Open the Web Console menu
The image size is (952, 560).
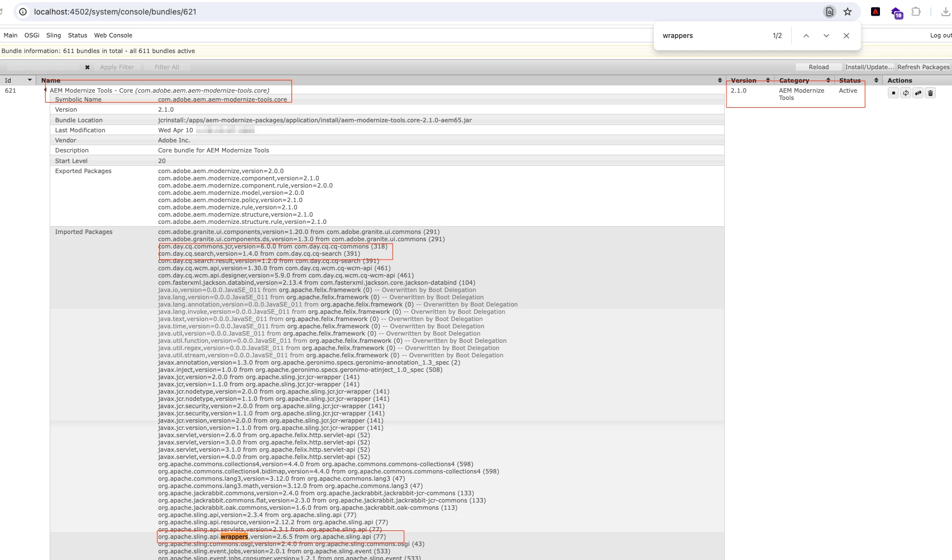click(113, 35)
